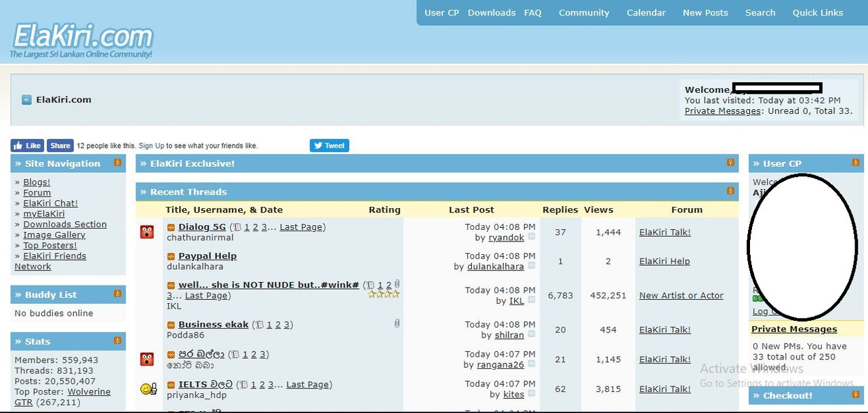Open FAQ in top navigation

pos(533,13)
